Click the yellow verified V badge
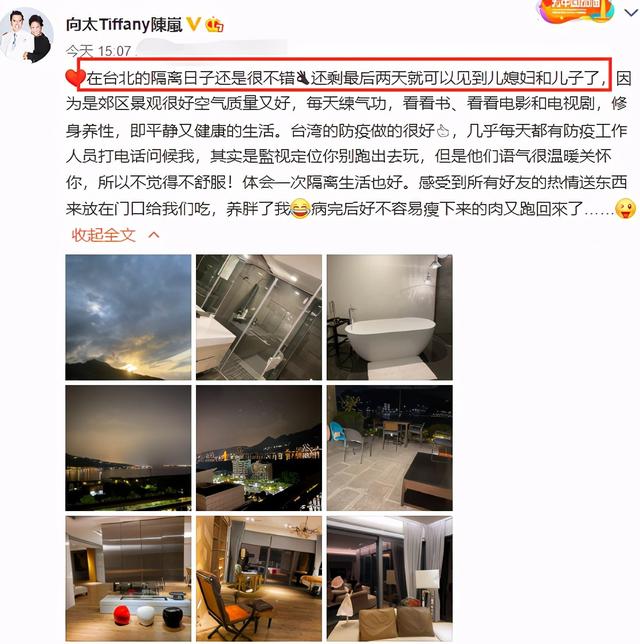Viewport: 640px width, 644px height. (x=193, y=24)
